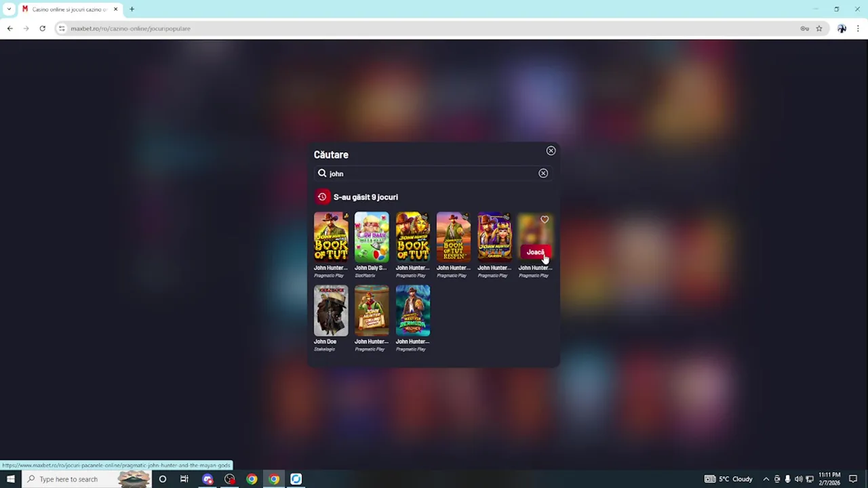Click the red search history icon
The width and height of the screenshot is (868, 488).
click(322, 197)
